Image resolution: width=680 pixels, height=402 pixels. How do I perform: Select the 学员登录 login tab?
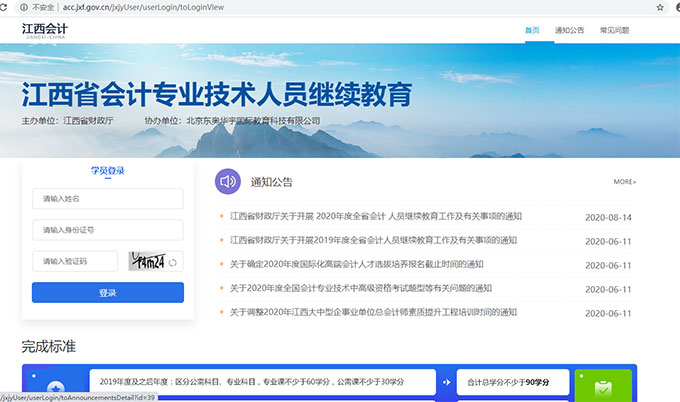(x=107, y=171)
